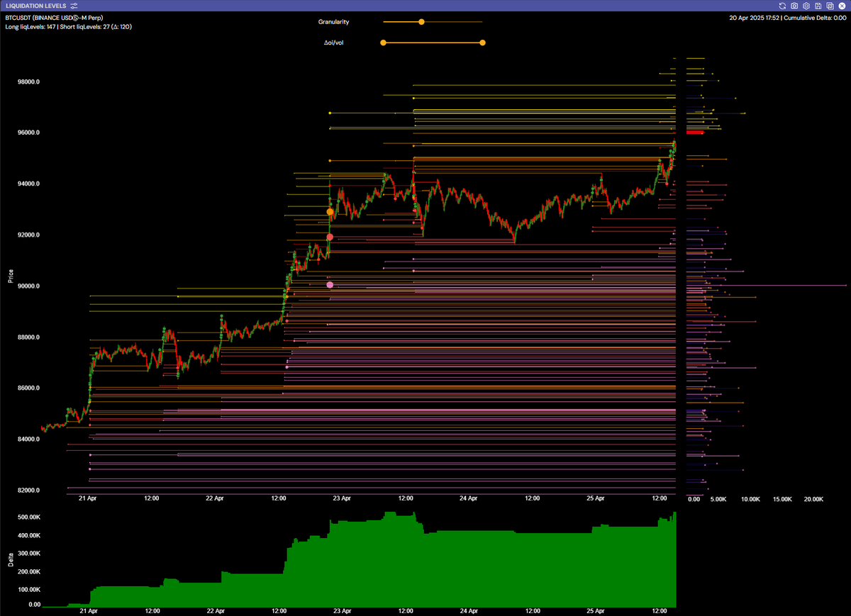The width and height of the screenshot is (851, 616).
Task: Click the Price axis title
Action: [11, 276]
